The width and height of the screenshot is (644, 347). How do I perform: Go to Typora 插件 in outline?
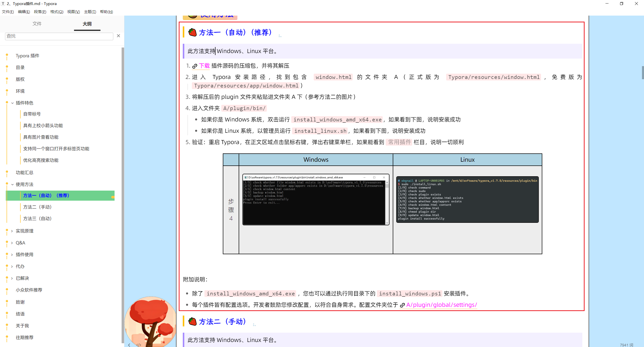[27, 56]
